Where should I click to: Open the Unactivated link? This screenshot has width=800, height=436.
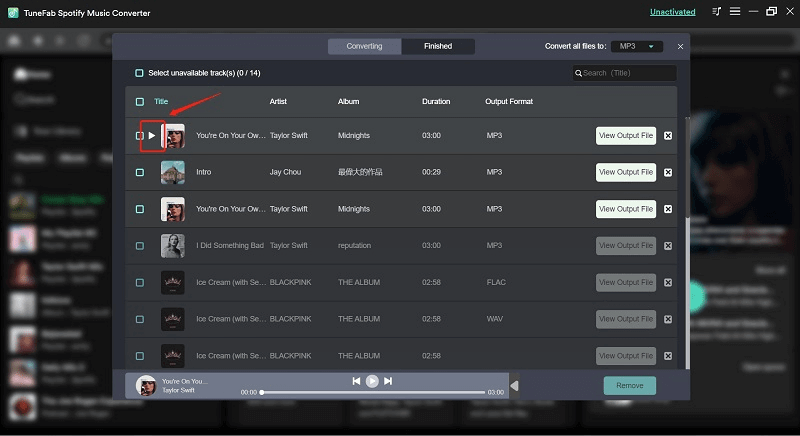672,12
